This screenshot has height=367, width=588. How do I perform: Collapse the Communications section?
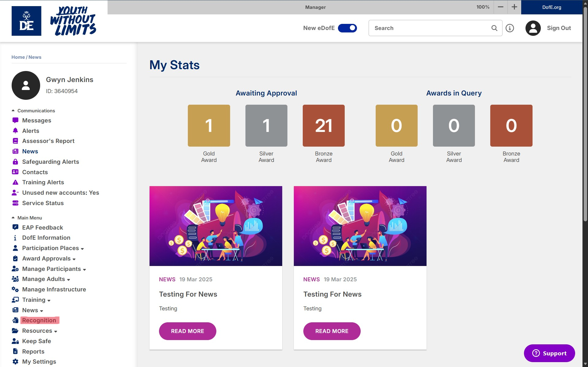point(13,110)
